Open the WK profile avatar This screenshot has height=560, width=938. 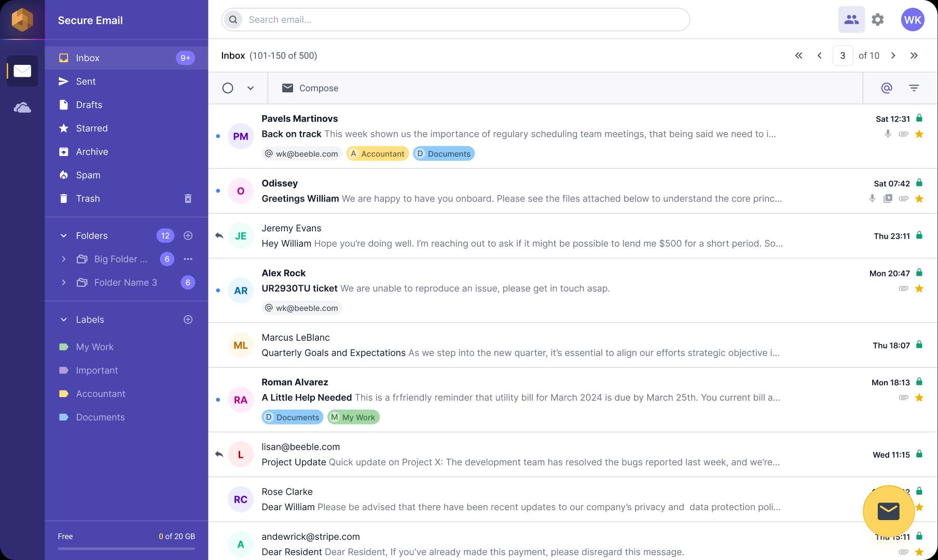[x=913, y=20]
